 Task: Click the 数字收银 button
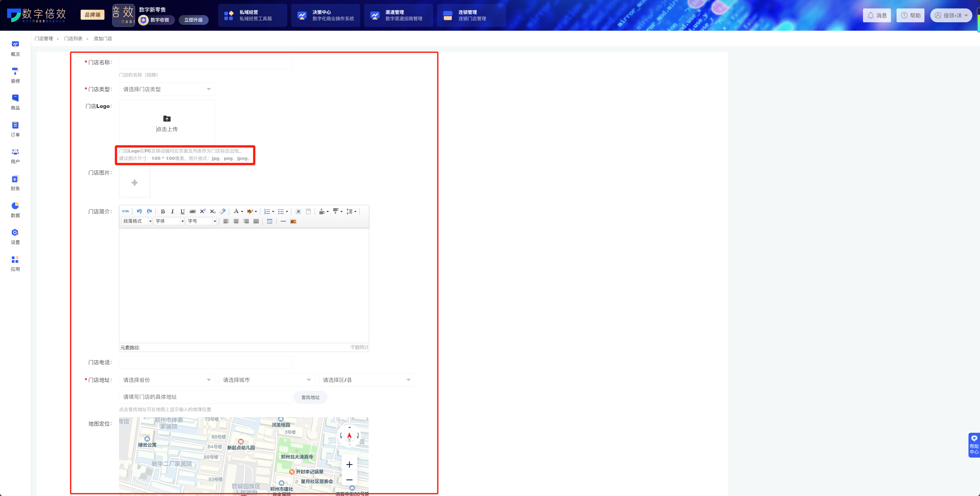click(156, 20)
